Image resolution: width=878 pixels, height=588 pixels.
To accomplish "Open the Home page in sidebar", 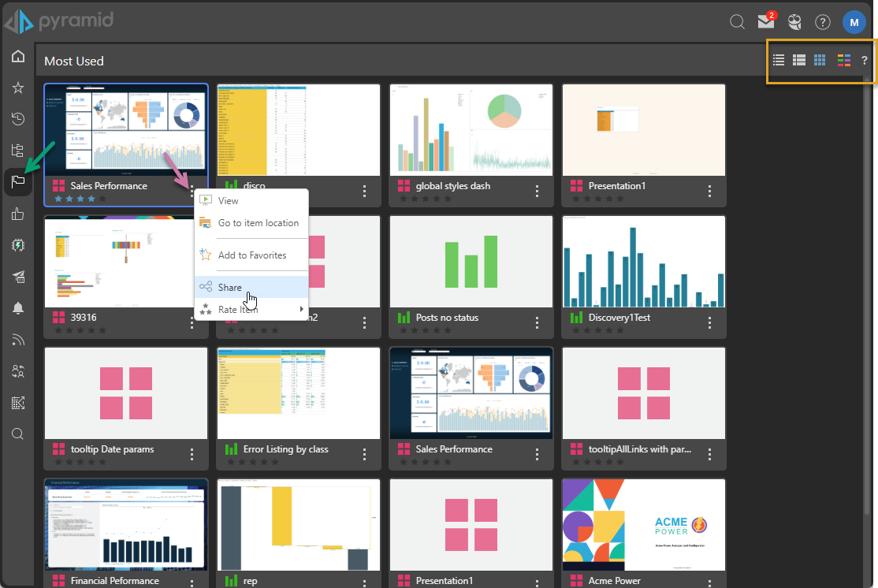I will click(17, 57).
